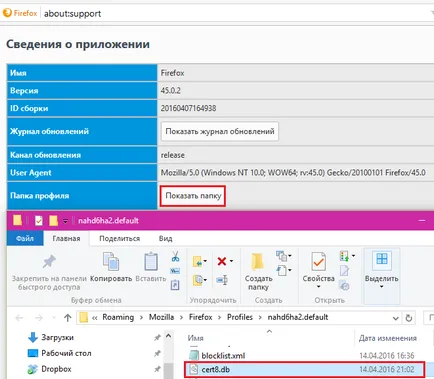This screenshot has height=379, width=434.
Task: Click the Properties (Свойства) checkmark icon
Action: click(x=318, y=262)
